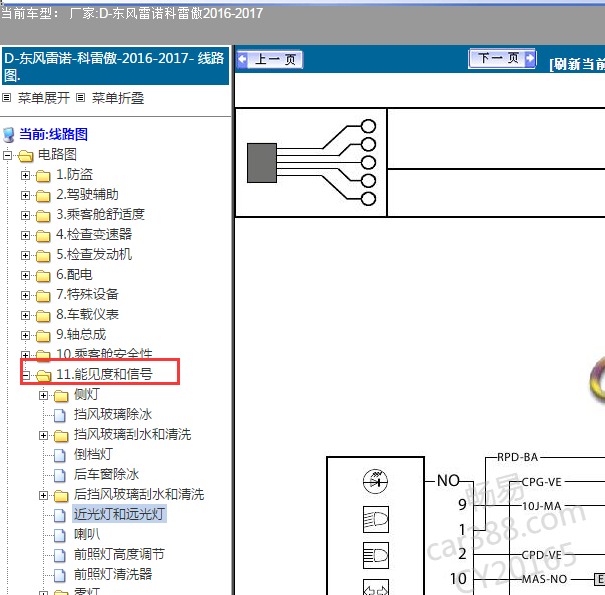605x595 pixels.
Task: Expand the 9.轴总成 folder
Action: (25, 336)
